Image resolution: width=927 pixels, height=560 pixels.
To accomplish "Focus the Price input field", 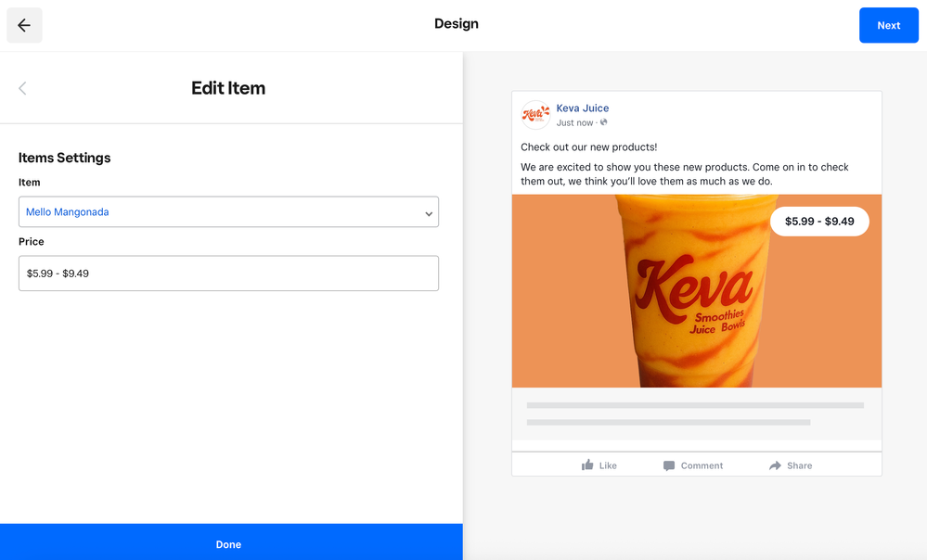I will coord(228,274).
